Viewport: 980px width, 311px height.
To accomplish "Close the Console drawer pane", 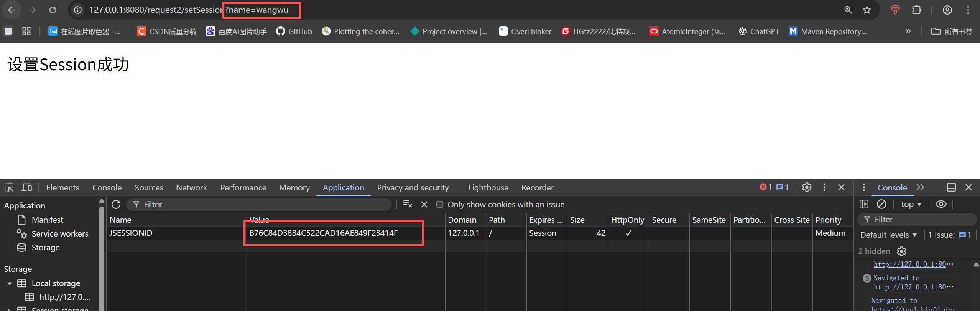I will 969,187.
